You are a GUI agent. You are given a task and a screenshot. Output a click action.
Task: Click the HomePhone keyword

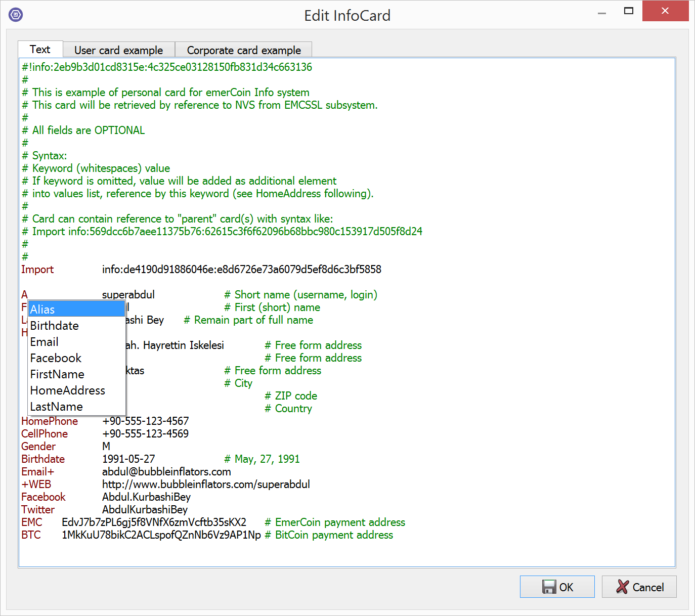(x=50, y=421)
